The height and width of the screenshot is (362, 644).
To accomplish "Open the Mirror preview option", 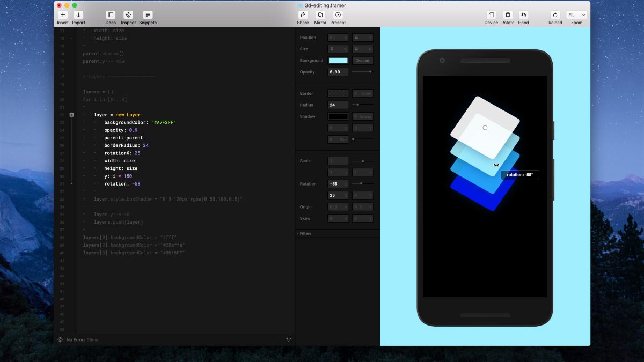I will 320,15.
